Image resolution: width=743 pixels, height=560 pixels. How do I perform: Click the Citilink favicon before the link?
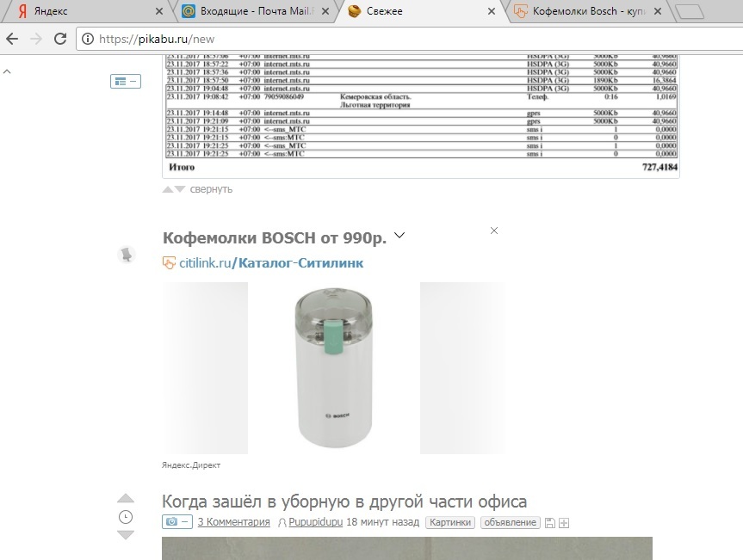[169, 262]
